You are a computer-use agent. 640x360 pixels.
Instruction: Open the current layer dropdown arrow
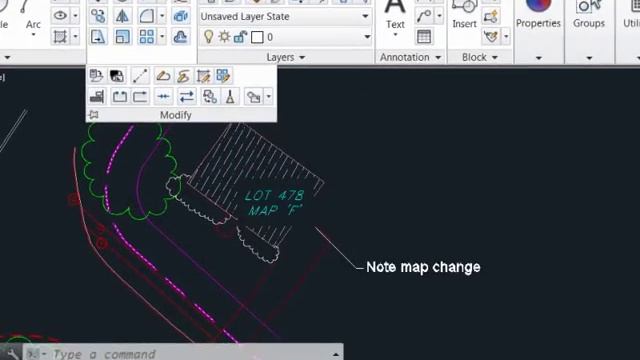[x=367, y=37]
